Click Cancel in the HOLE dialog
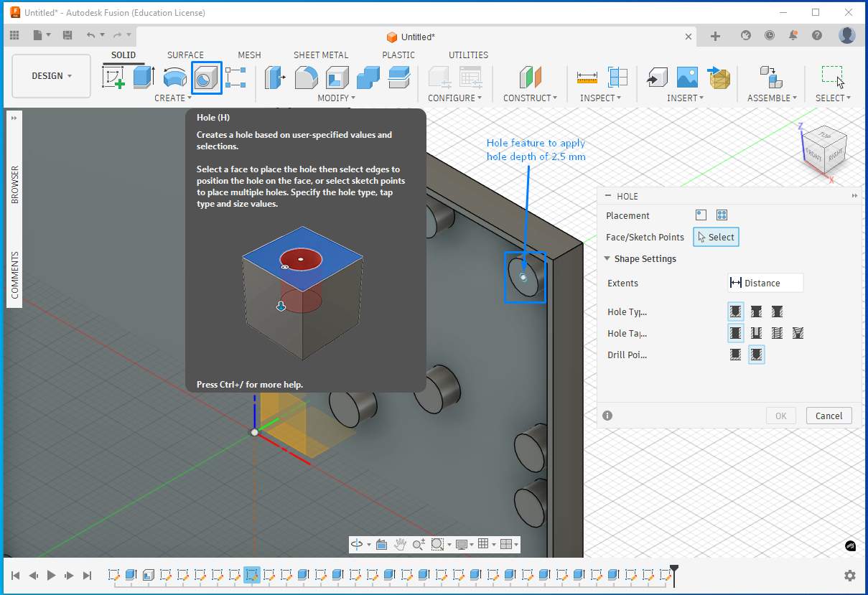The height and width of the screenshot is (595, 868). coord(829,416)
